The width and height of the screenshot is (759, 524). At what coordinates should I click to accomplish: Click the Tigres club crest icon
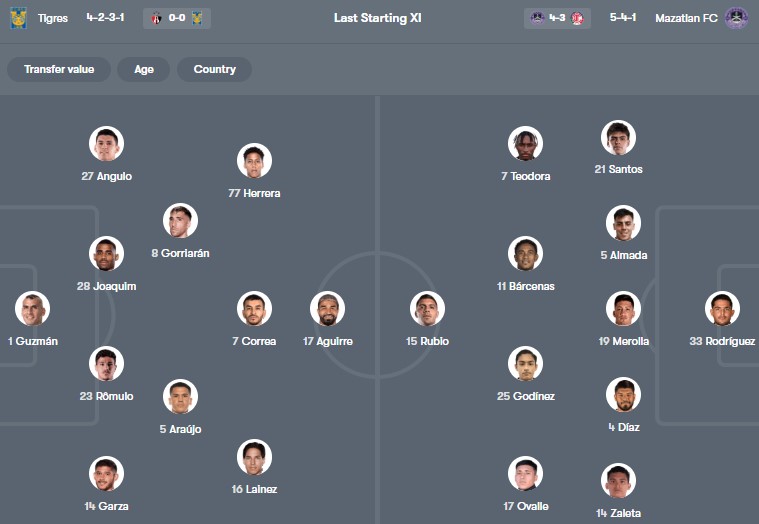click(18, 18)
